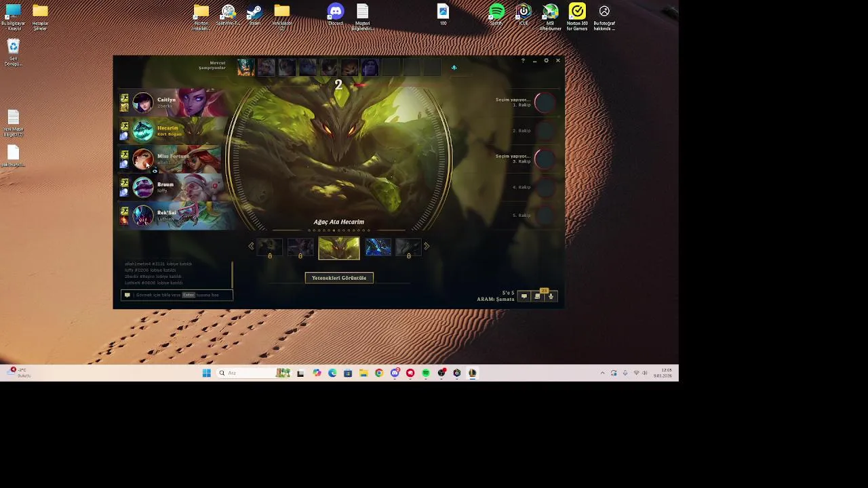The height and width of the screenshot is (488, 868).
Task: Pick the third available bench champion portrait
Action: (x=287, y=67)
